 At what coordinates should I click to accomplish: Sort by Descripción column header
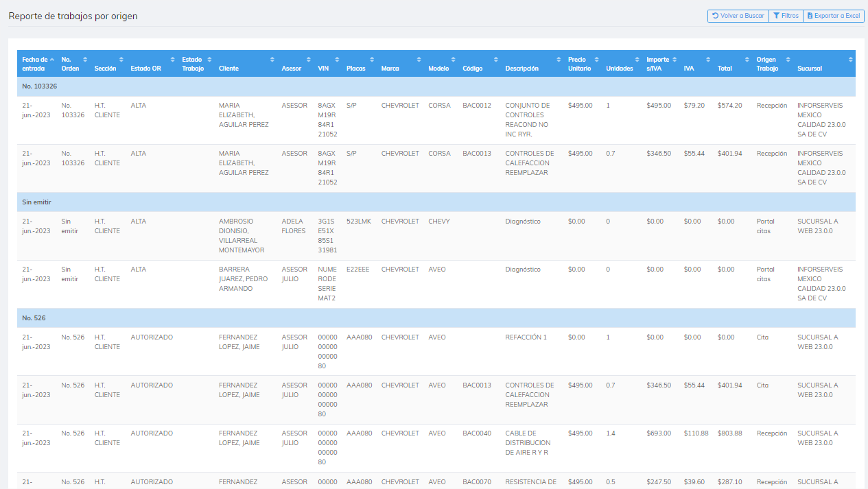pos(532,64)
